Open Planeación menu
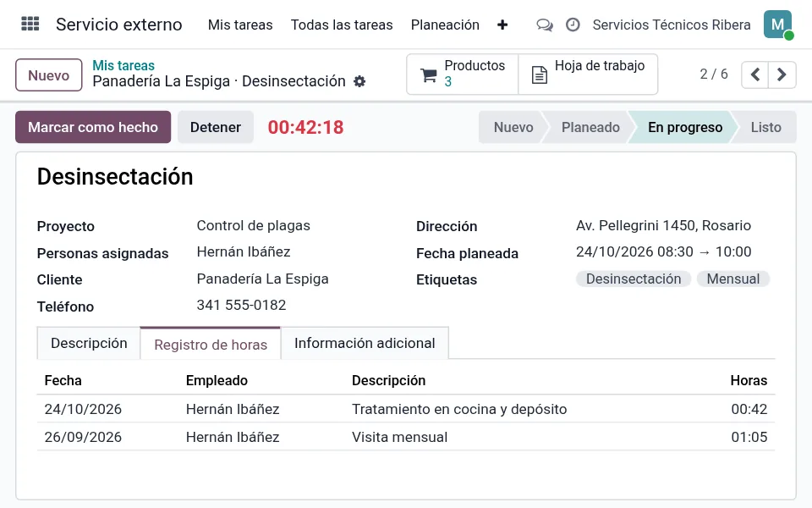 tap(445, 25)
